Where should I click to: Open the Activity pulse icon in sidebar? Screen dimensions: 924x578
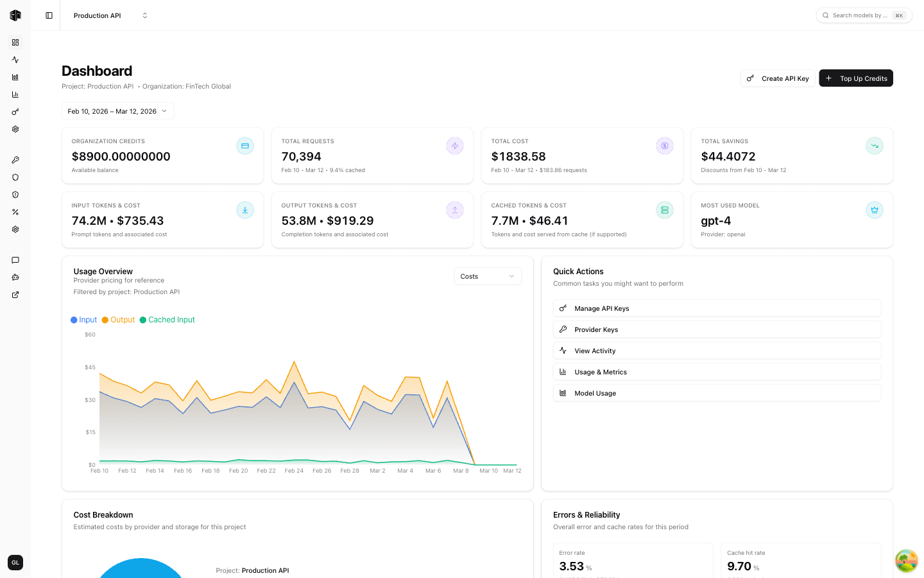15,60
